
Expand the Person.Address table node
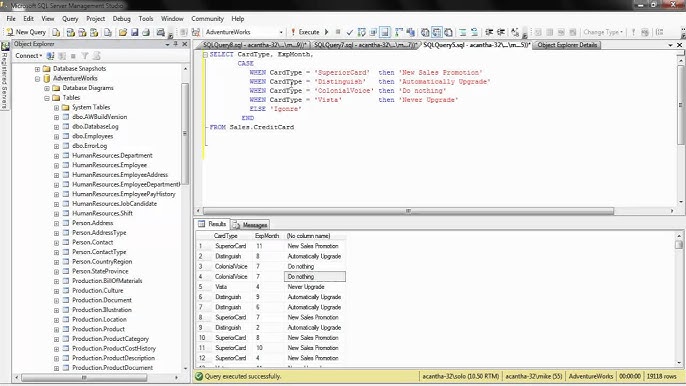click(x=56, y=223)
